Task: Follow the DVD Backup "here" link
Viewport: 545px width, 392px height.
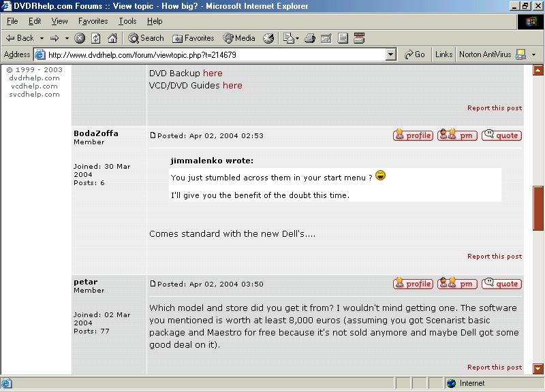Action: tap(213, 73)
